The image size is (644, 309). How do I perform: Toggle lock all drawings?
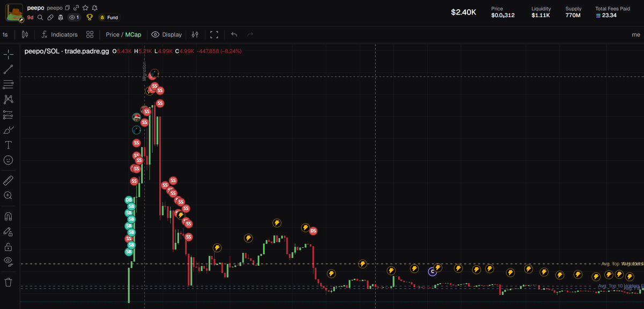click(x=9, y=247)
